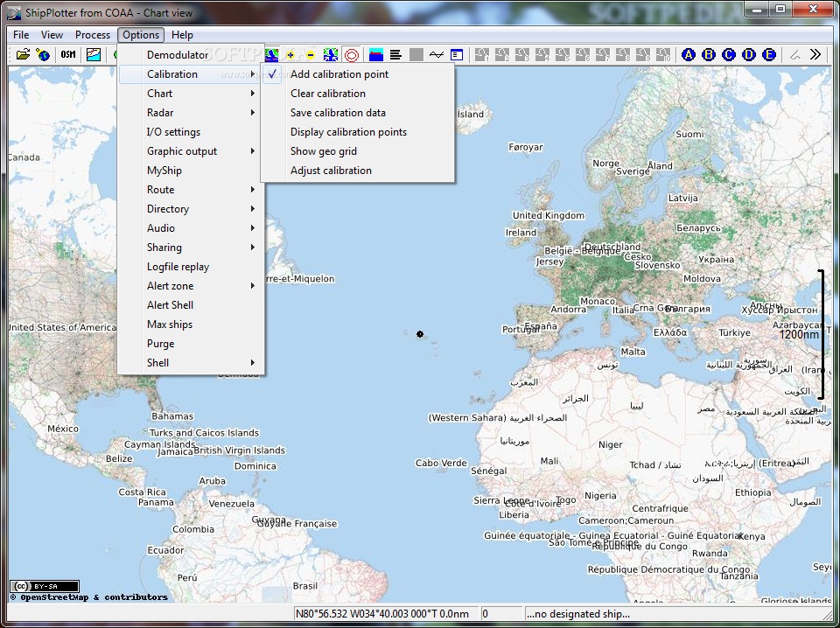The image size is (840, 628).
Task: Click the blue circle A button
Action: point(689,54)
